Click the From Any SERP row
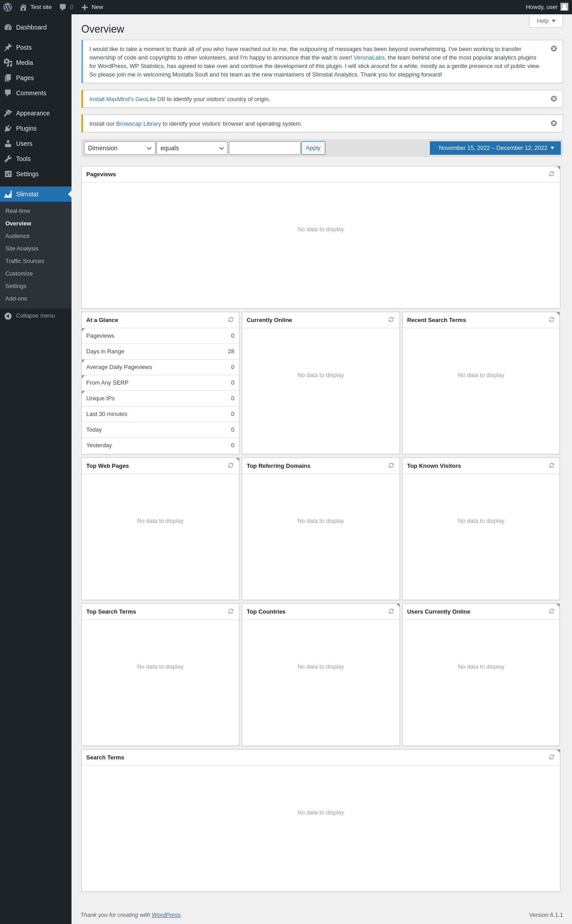Viewport: 572px width, 924px height. tap(160, 383)
